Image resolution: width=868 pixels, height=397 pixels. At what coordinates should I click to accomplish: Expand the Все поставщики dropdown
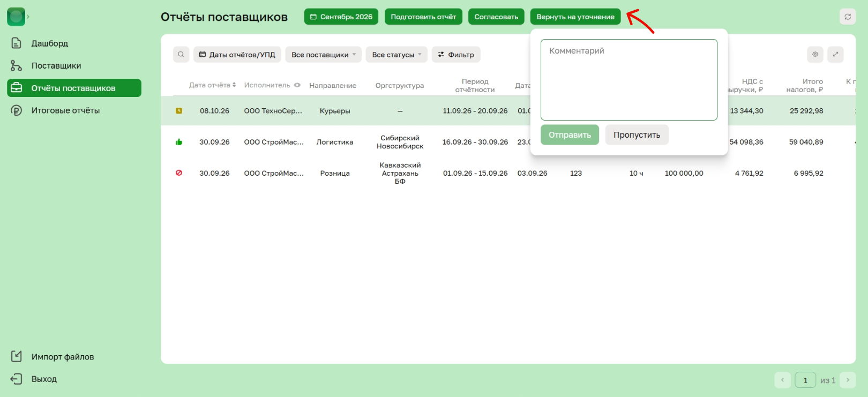pyautogui.click(x=324, y=55)
